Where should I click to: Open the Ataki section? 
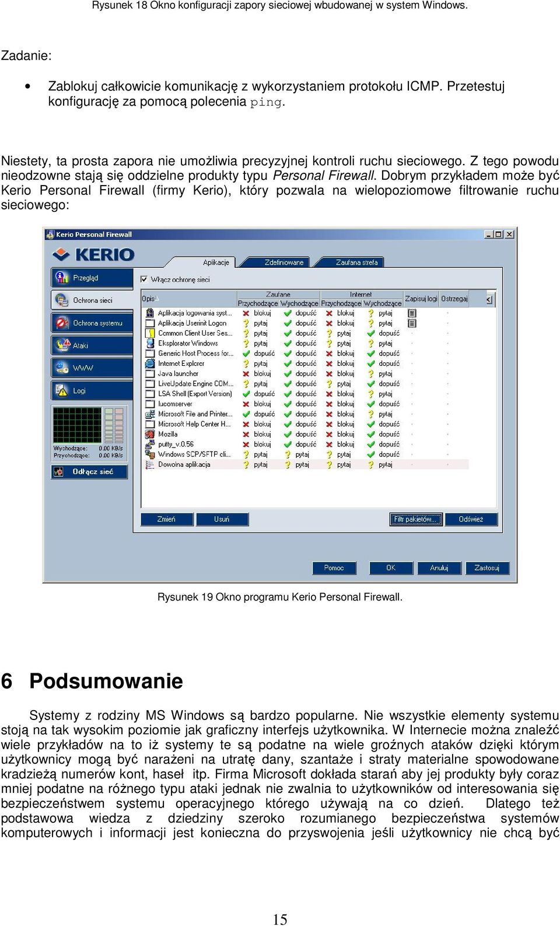point(92,345)
